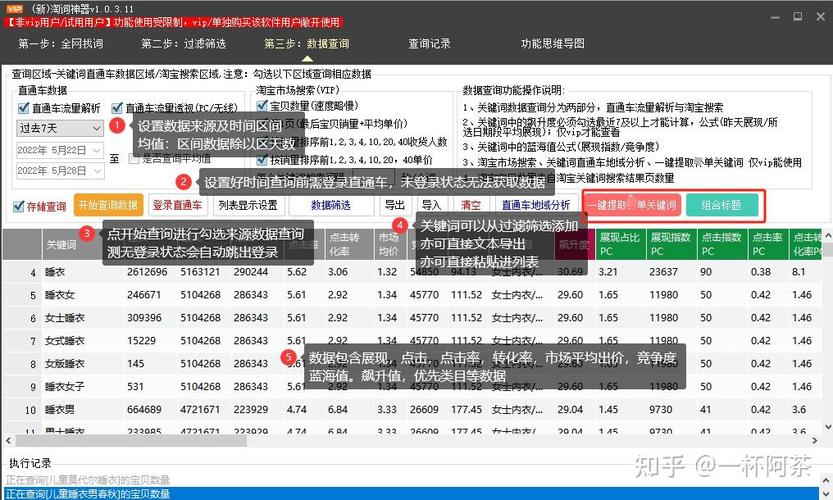Toggle 直通车流量解析 checkbox

tap(23, 108)
